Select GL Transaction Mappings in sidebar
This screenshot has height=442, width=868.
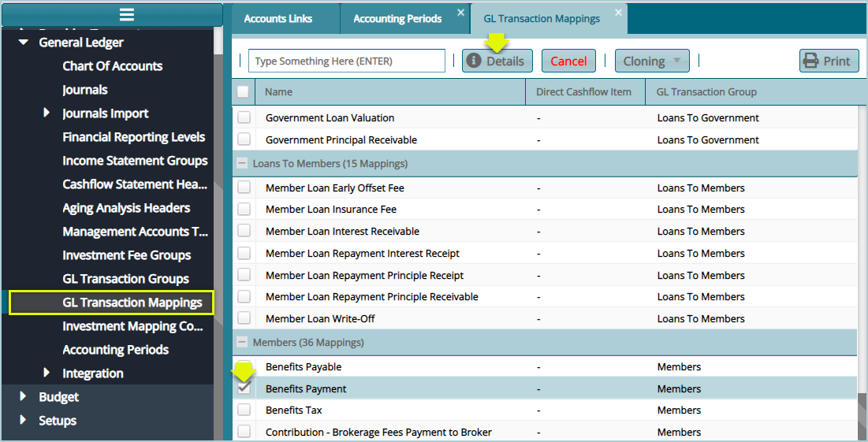111,303
